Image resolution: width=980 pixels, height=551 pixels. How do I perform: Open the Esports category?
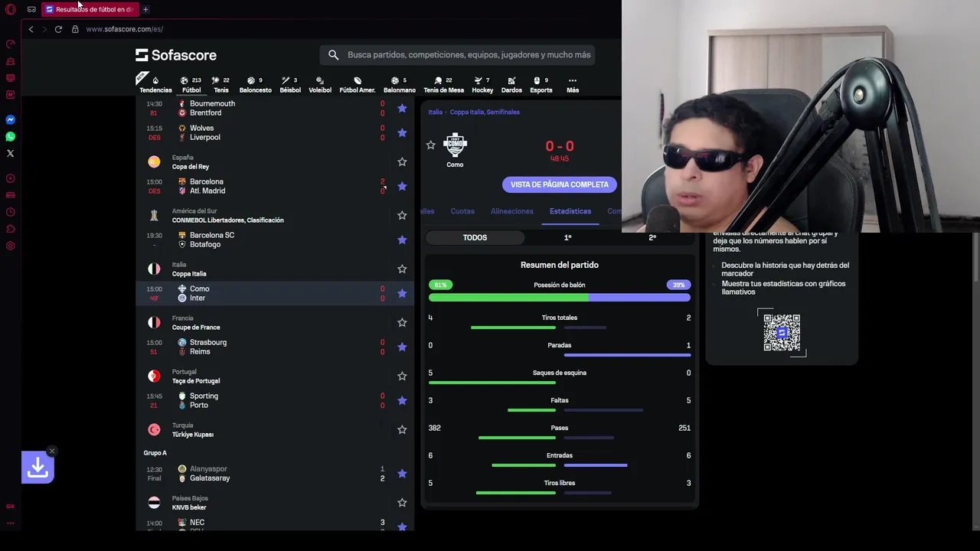coord(541,84)
